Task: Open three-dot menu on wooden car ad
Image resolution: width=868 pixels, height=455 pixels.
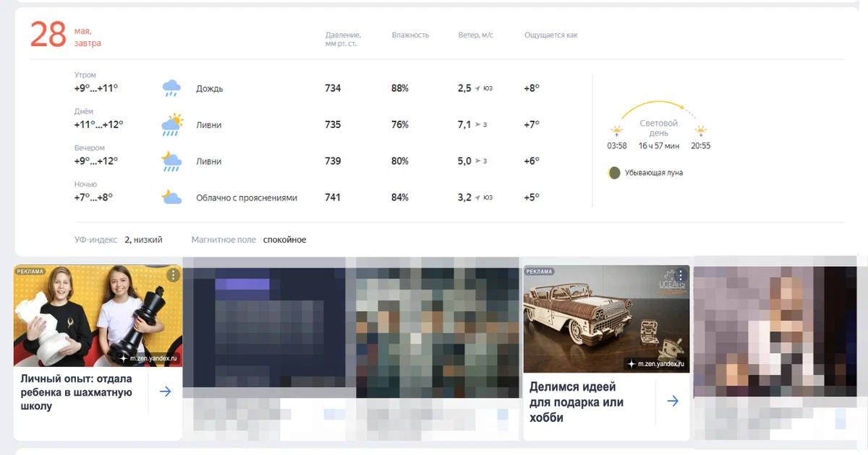Action: pos(680,275)
